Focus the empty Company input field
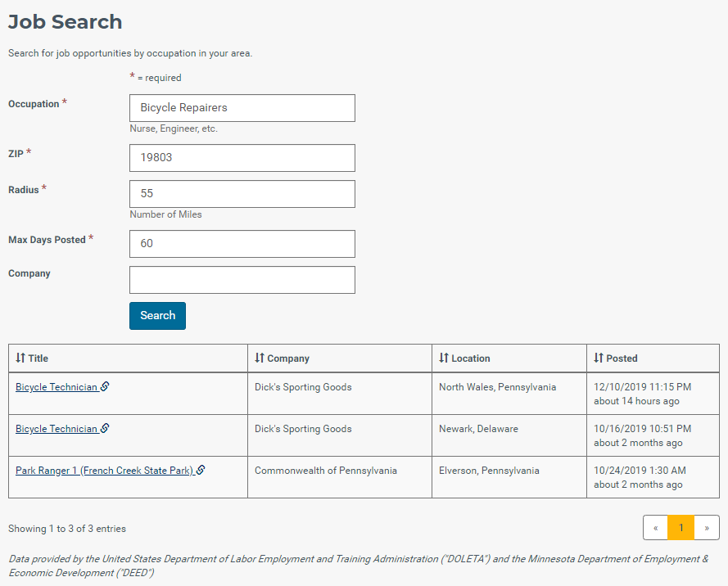 [242, 280]
